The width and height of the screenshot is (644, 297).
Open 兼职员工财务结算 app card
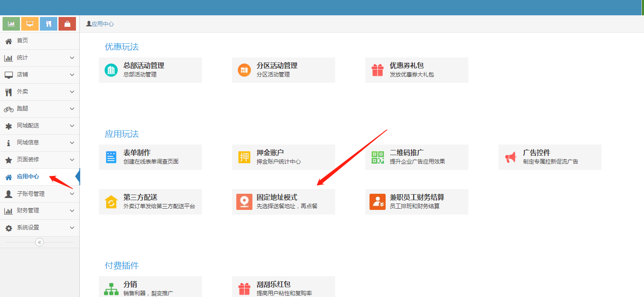pyautogui.click(x=417, y=202)
